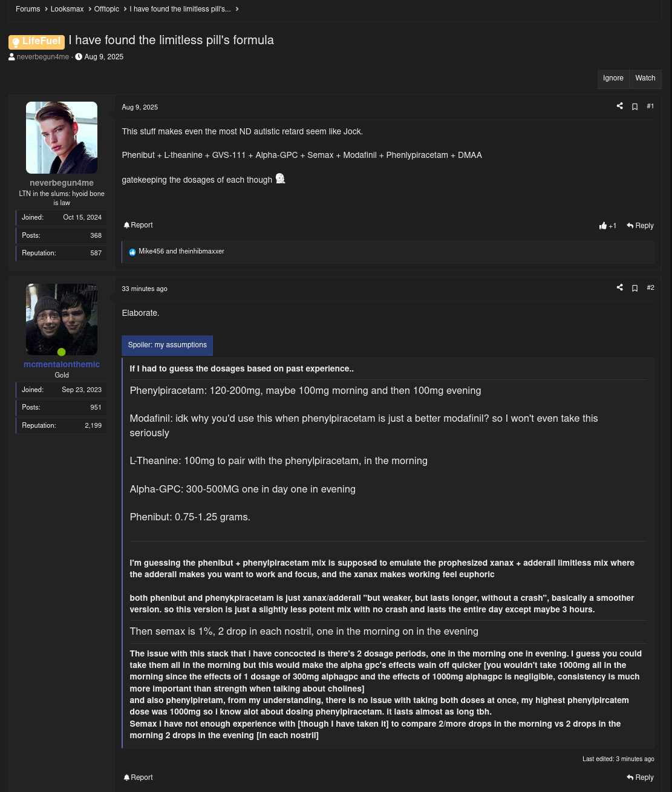Open Forums breadcrumb
672x792 pixels.
(28, 9)
